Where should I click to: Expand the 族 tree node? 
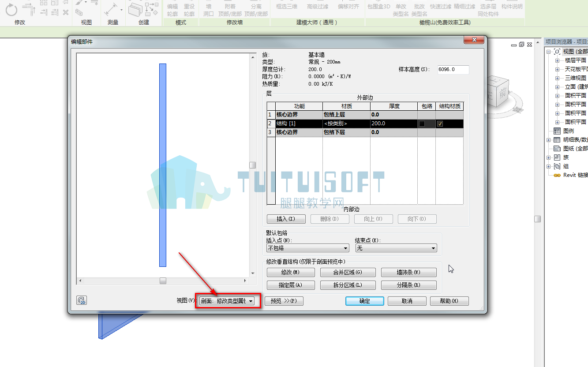[548, 157]
